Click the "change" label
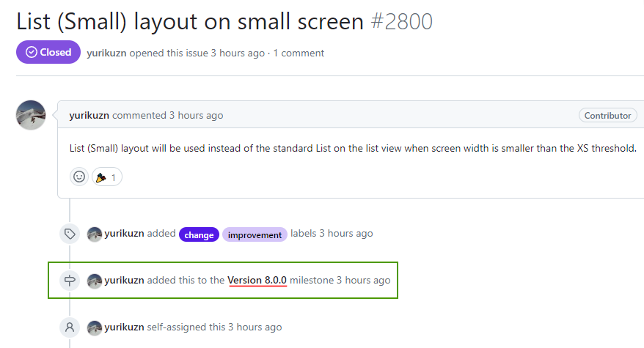Screen dimensions: 644x348 199,234
